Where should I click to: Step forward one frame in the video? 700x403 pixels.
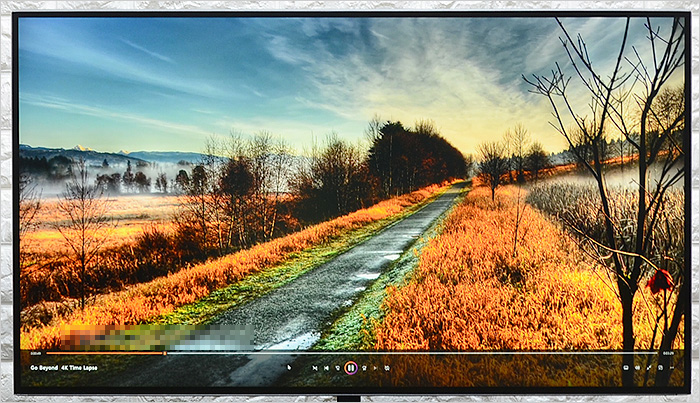(375, 368)
